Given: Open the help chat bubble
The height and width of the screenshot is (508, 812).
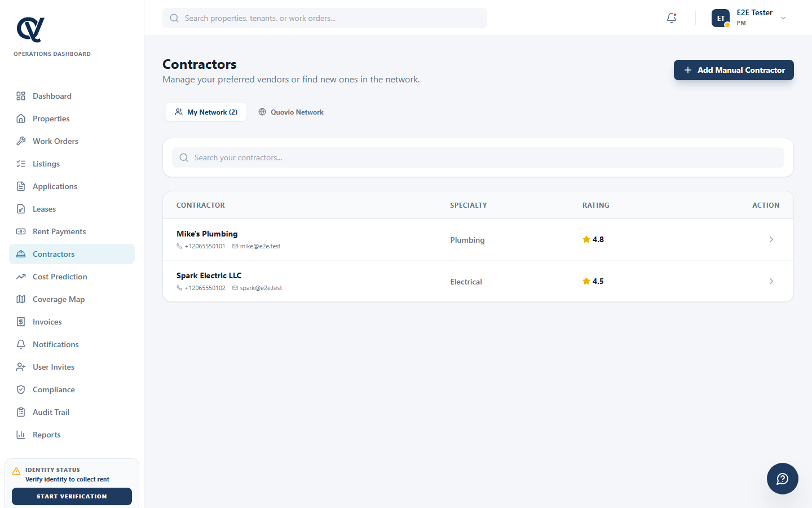Looking at the screenshot, I should tap(782, 478).
